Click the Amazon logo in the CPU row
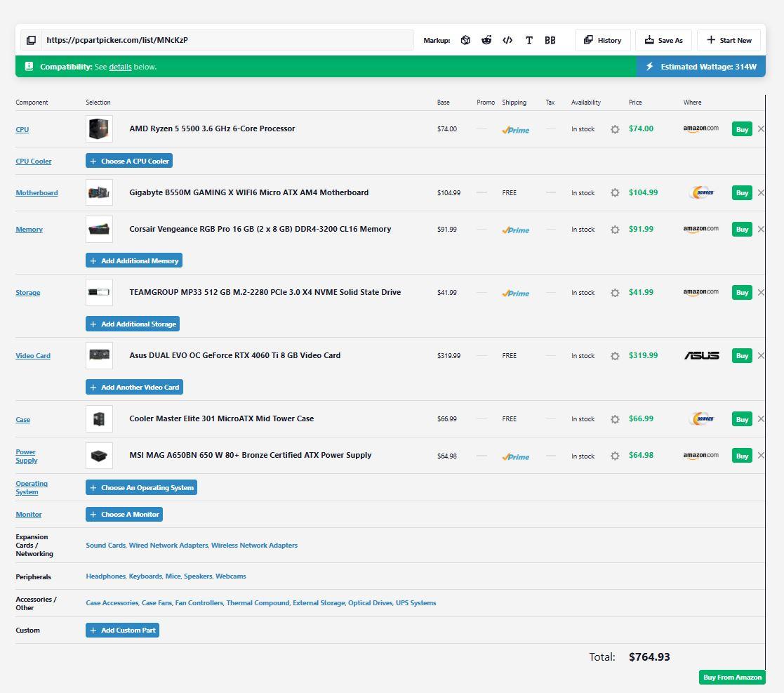Screen dimensions: 784x693 coord(701,128)
